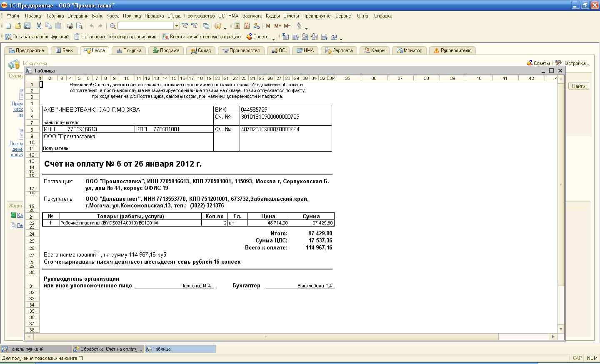
Task: Click the Find next icon
Action: tap(185, 26)
